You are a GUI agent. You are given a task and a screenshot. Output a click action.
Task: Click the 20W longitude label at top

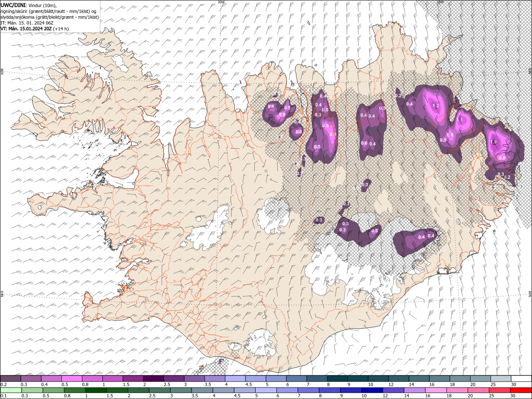(x=221, y=2)
